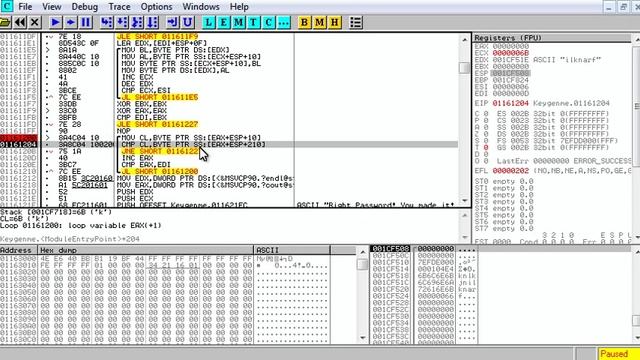Select stack value 72616E6B row
The image size is (640, 360).
[436, 289]
